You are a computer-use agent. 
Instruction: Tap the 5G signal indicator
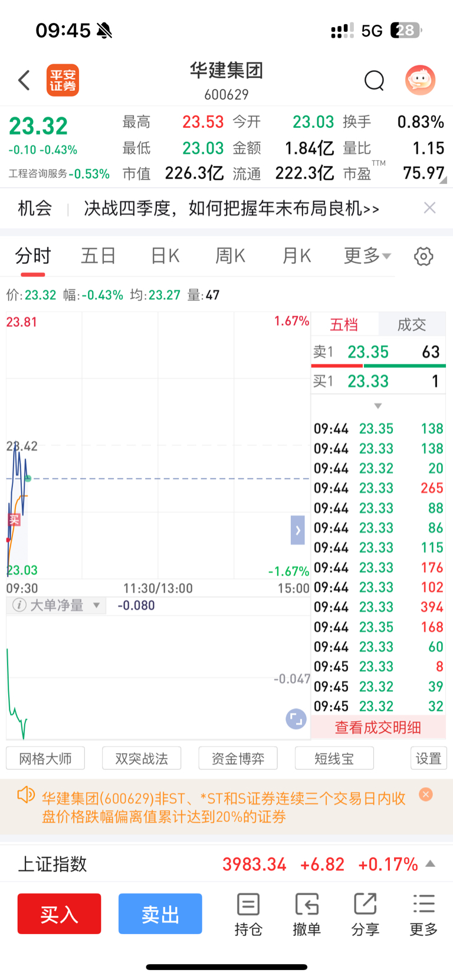point(372,31)
